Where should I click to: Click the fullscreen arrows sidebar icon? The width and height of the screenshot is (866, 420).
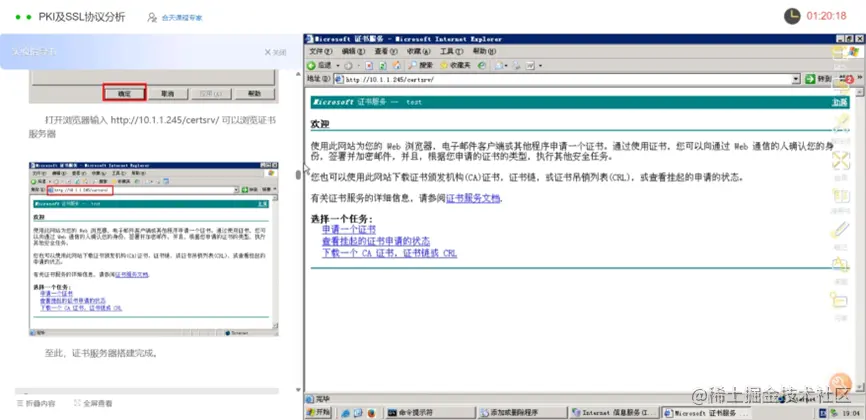[841, 161]
